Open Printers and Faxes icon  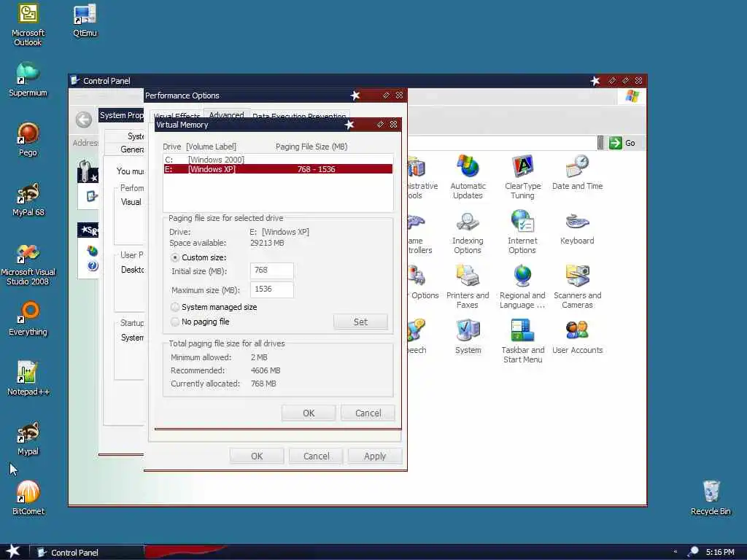coord(468,287)
